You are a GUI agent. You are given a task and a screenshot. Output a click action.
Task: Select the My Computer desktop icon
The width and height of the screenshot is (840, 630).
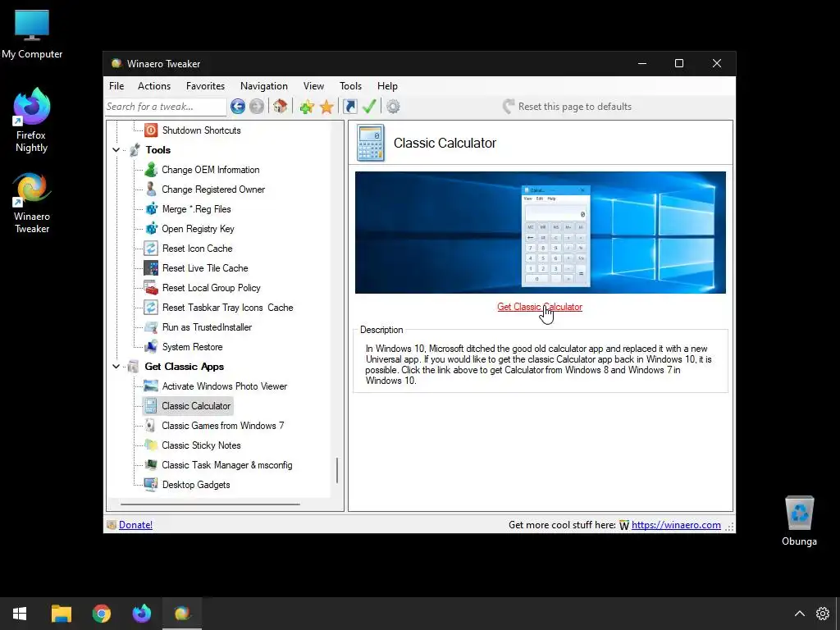point(32,34)
